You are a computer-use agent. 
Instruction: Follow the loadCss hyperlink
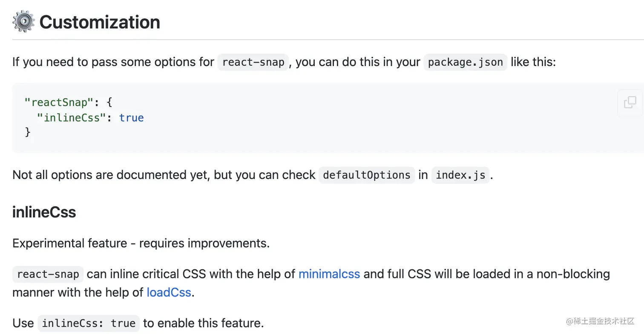coord(169,293)
